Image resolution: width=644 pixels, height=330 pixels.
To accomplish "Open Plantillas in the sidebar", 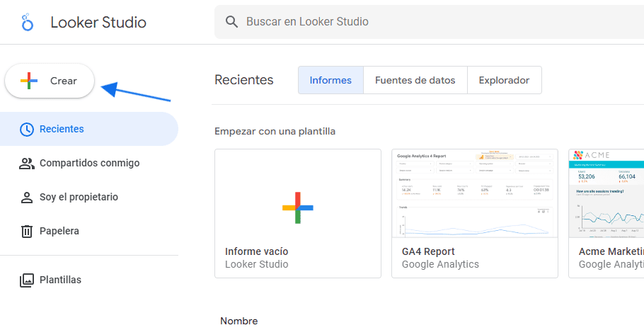I will click(x=89, y=280).
